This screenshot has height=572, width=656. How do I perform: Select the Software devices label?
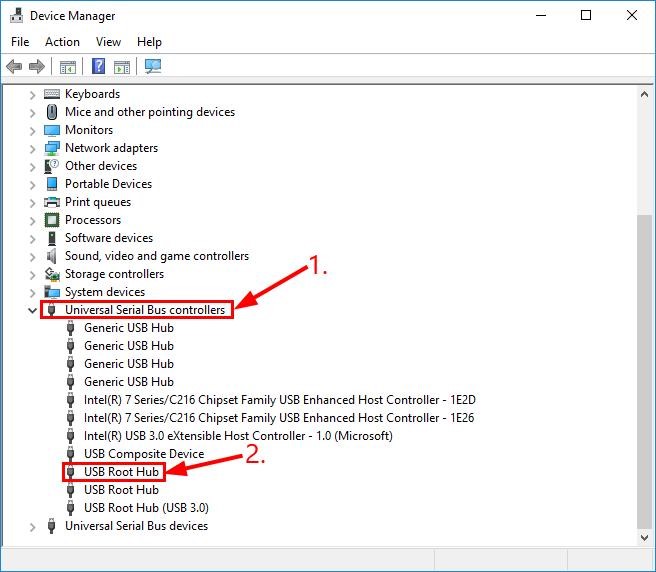(109, 238)
